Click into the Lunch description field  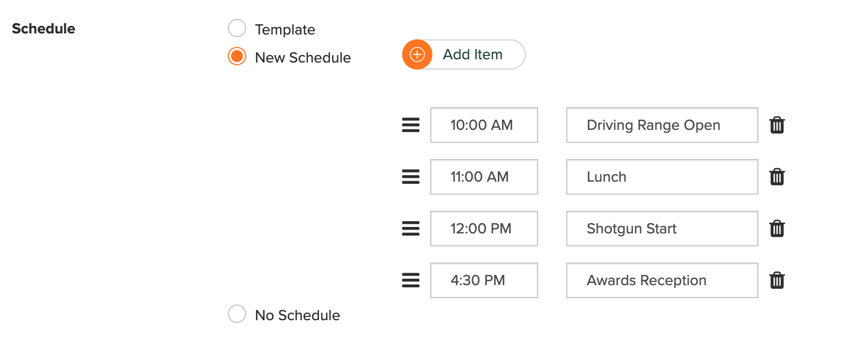point(662,177)
